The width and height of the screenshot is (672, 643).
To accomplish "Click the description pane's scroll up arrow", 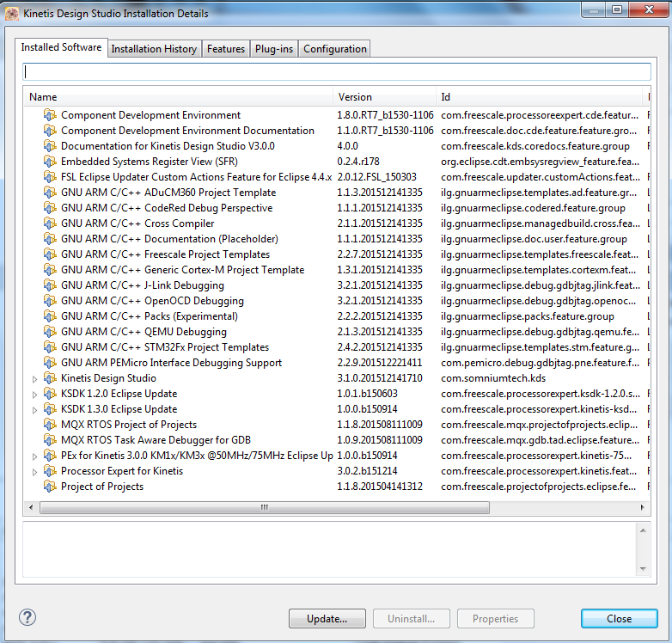I will (x=643, y=530).
